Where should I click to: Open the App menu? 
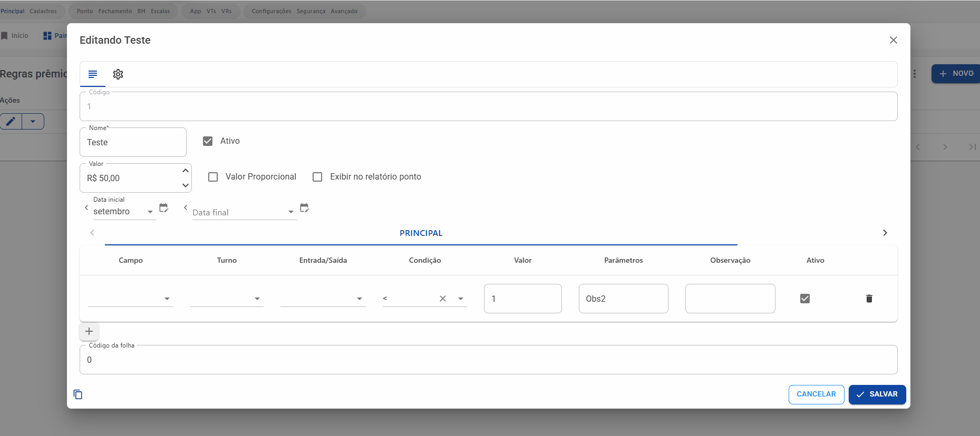pos(196,11)
